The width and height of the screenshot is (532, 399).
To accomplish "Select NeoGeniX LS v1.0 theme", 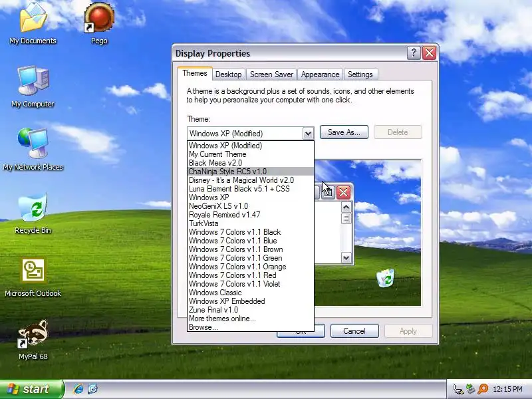I will coord(251,206).
